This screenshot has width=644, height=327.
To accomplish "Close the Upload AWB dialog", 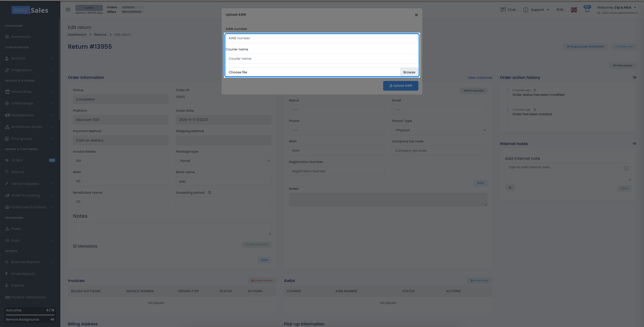I will point(416,15).
